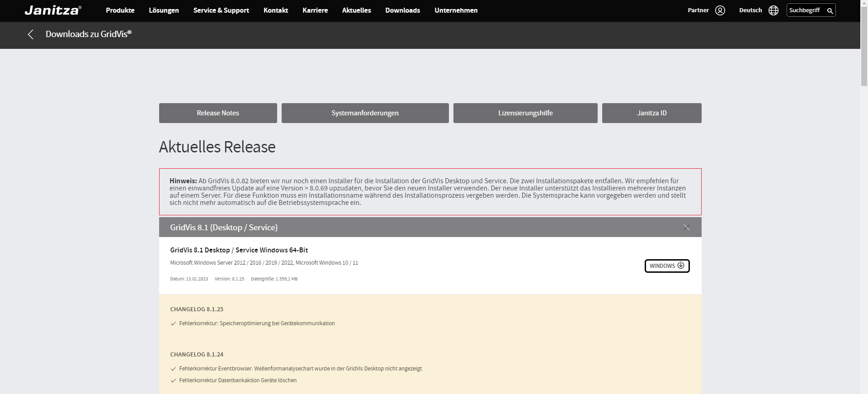Open the Aktuelles menu item

click(x=356, y=10)
